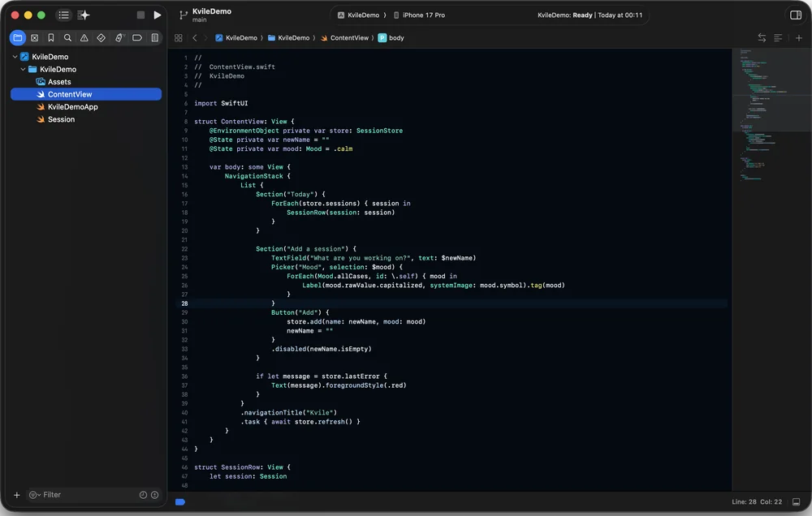Toggle the bottom debug area panel
This screenshot has width=812, height=516.
pyautogui.click(x=796, y=502)
